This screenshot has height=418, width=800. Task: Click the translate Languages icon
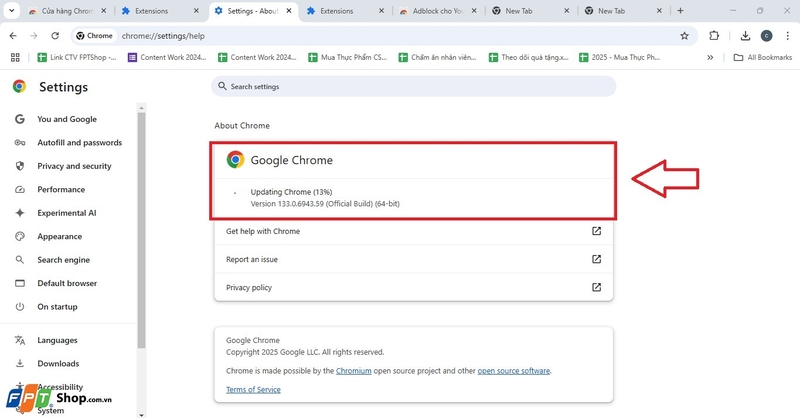pos(20,340)
